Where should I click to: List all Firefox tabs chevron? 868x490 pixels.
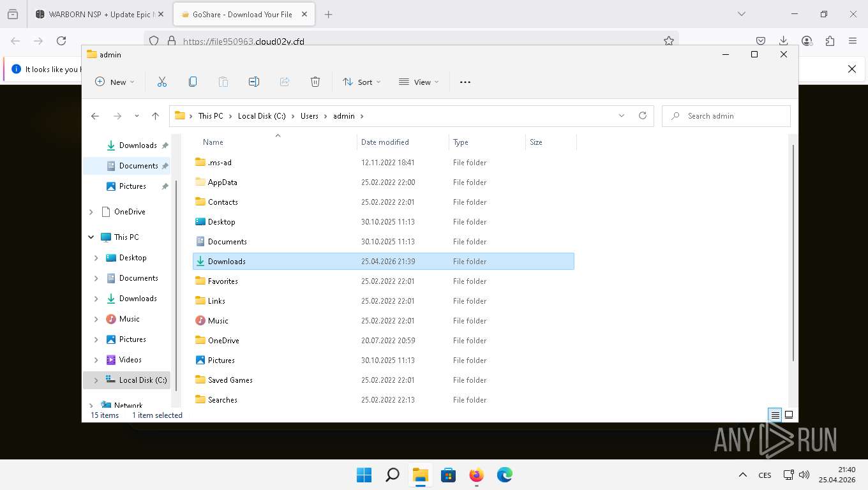click(x=741, y=14)
